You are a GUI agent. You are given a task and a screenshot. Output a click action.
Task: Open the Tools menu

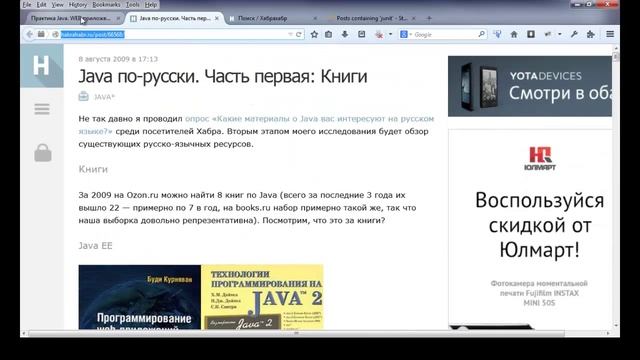(x=133, y=5)
